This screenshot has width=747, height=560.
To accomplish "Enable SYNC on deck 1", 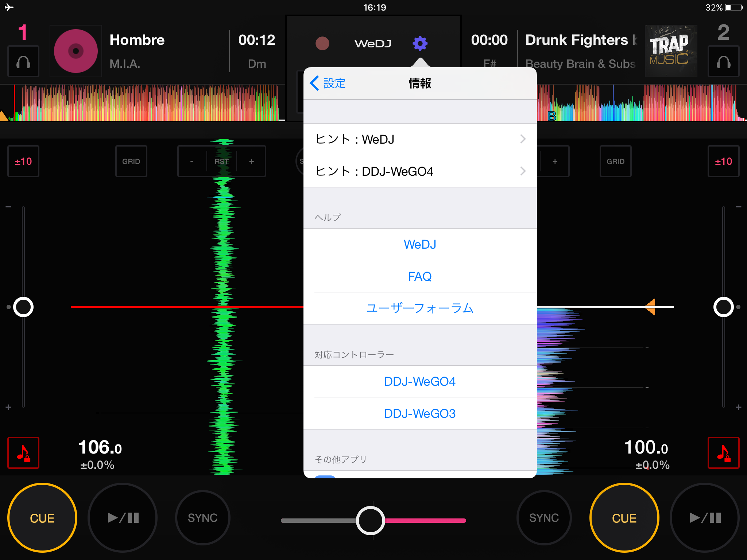I will (x=203, y=518).
